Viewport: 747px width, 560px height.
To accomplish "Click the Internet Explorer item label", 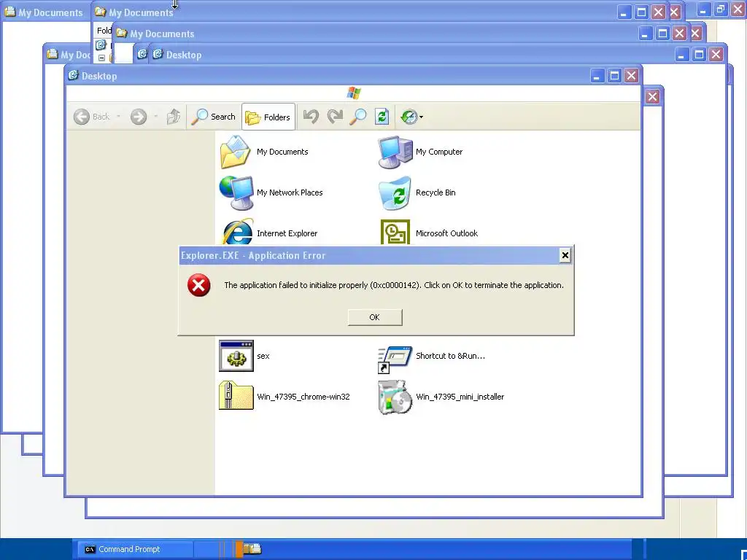I will [287, 233].
